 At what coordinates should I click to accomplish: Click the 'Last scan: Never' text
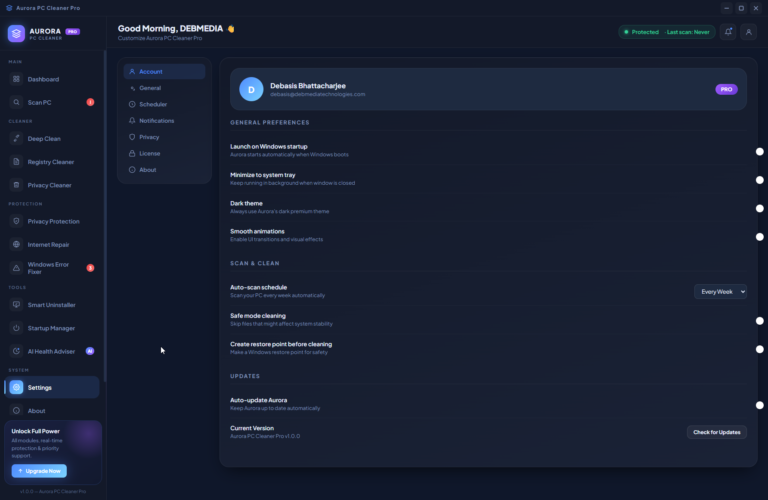[688, 32]
